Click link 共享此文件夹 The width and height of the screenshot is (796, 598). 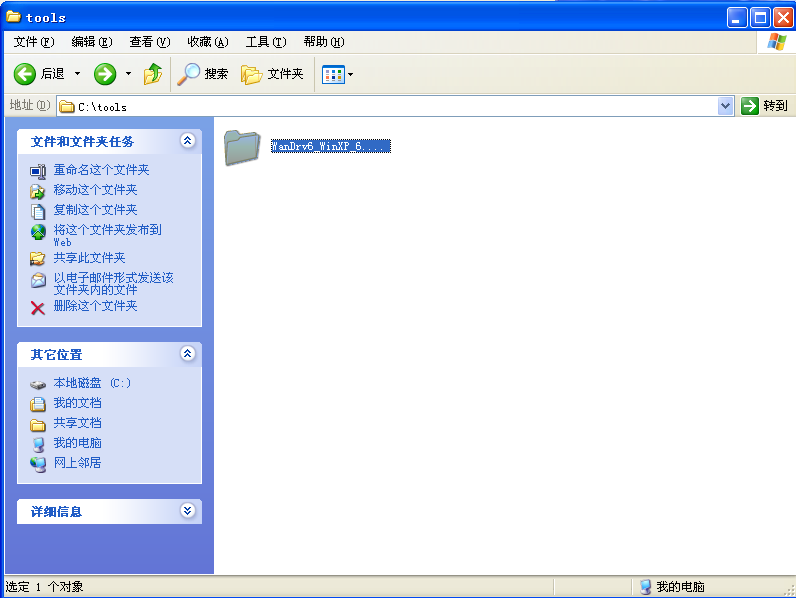coord(89,258)
